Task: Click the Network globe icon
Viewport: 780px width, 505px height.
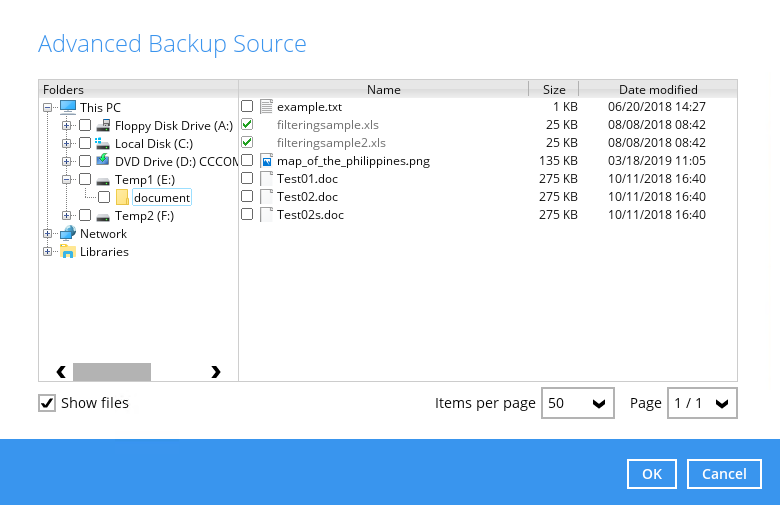Action: tap(68, 233)
